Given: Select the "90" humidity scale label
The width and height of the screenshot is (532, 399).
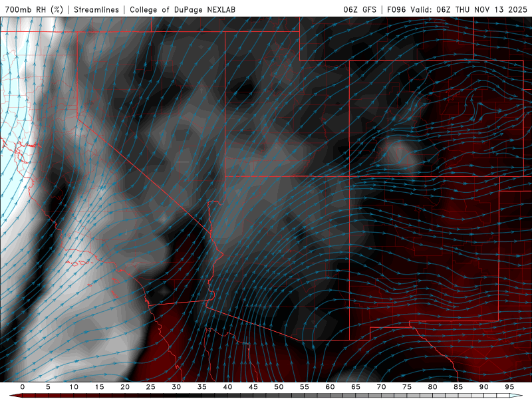Looking at the screenshot, I should point(483,387).
